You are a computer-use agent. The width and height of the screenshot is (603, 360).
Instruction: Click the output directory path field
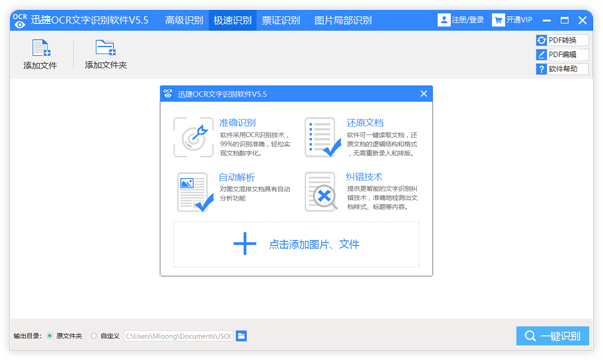pos(178,336)
